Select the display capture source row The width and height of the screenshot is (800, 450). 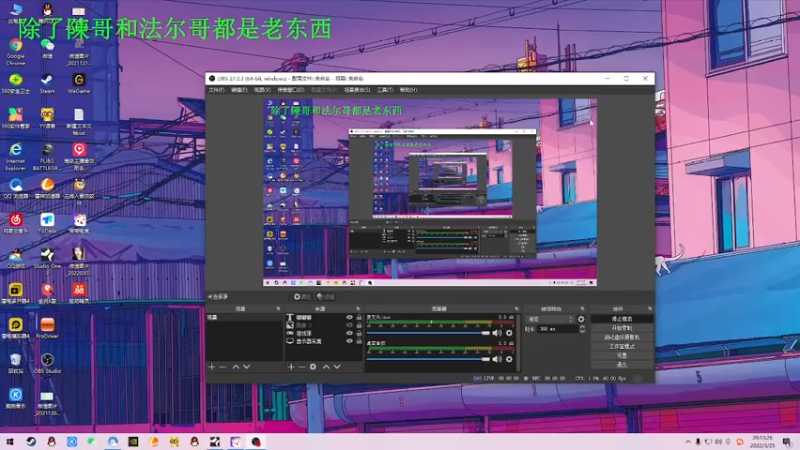(323, 341)
